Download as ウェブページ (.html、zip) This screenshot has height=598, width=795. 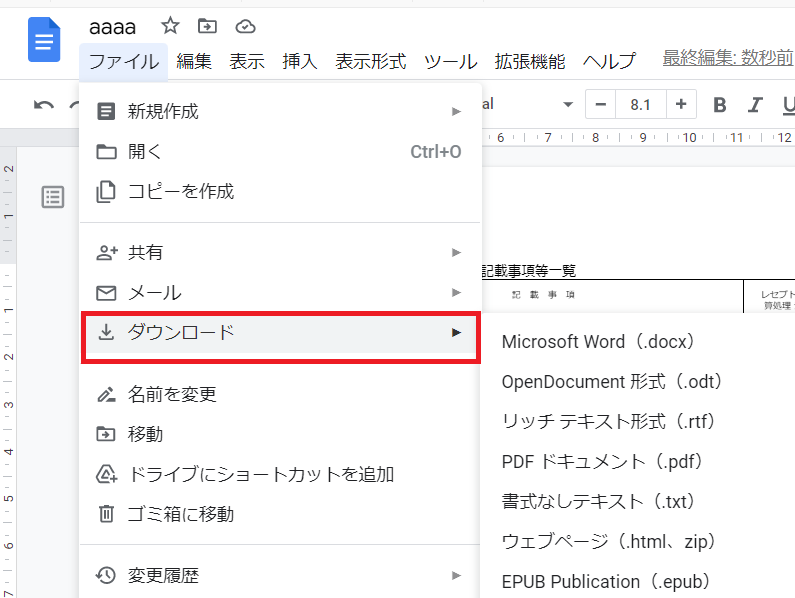[x=638, y=542]
